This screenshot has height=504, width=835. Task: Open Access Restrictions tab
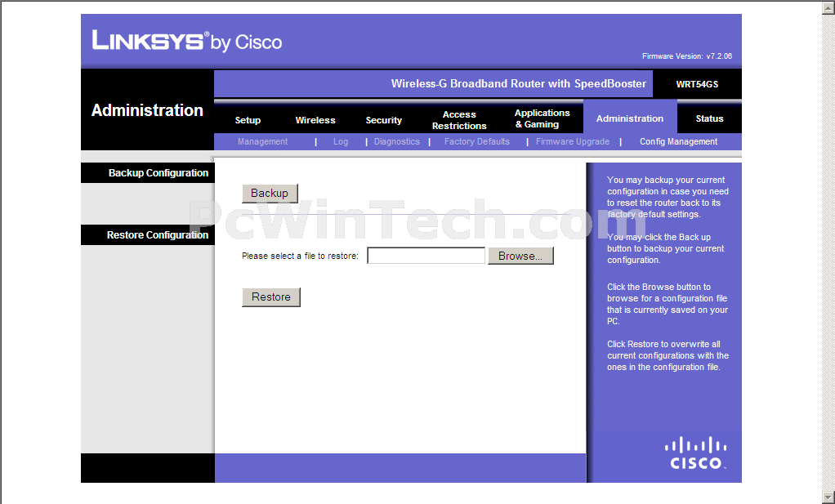coord(459,120)
